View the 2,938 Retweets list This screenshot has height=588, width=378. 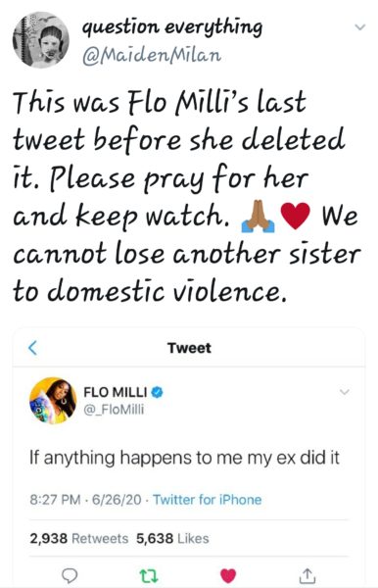point(79,538)
